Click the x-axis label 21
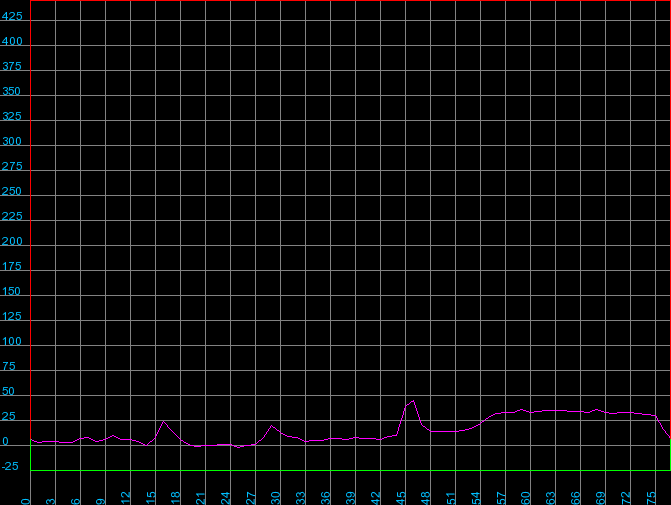This screenshot has width=671, height=505. tap(201, 497)
